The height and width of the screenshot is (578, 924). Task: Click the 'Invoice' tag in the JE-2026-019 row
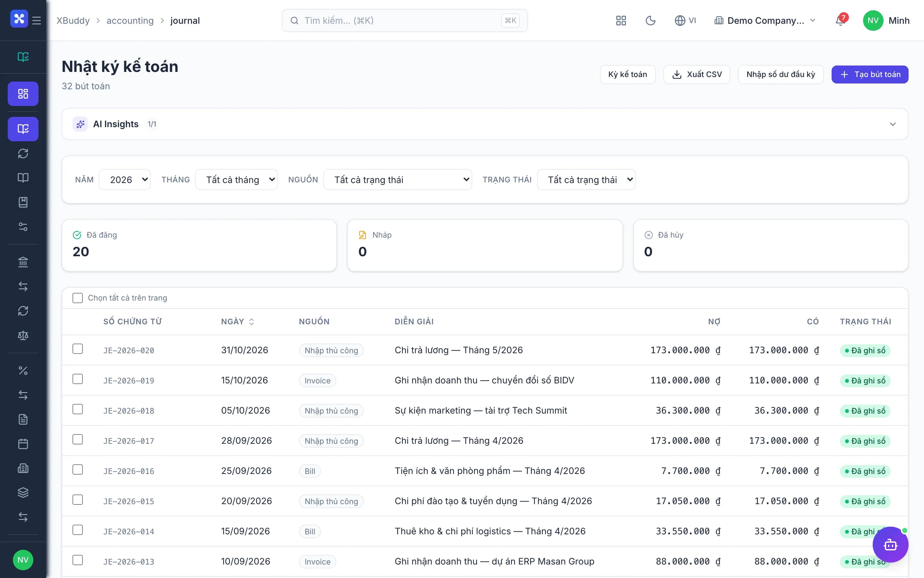pyautogui.click(x=317, y=381)
